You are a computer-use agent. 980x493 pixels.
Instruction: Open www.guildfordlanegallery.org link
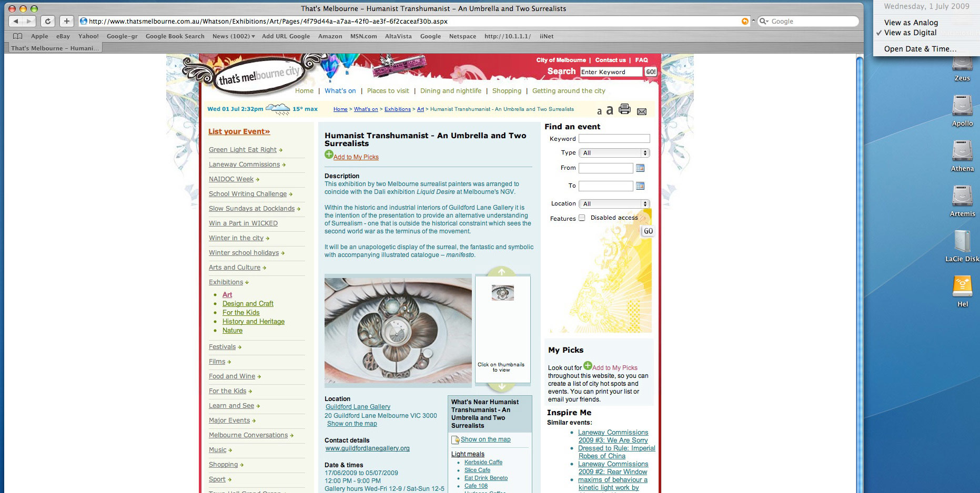(367, 448)
